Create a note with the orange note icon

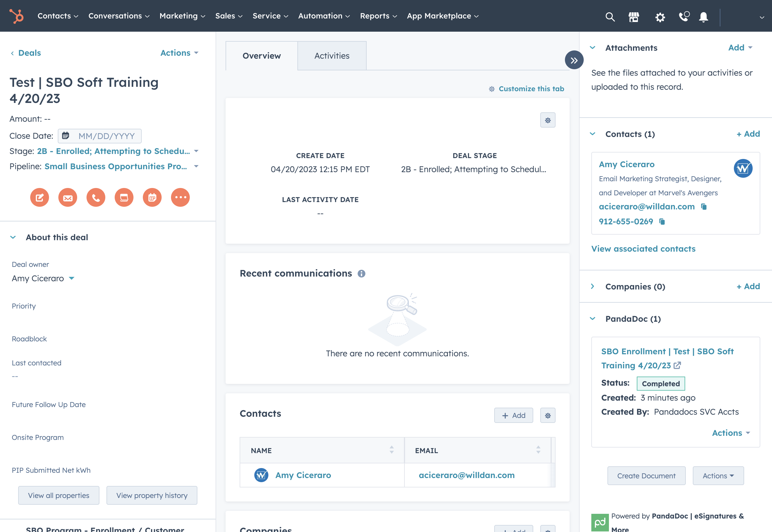(x=40, y=198)
